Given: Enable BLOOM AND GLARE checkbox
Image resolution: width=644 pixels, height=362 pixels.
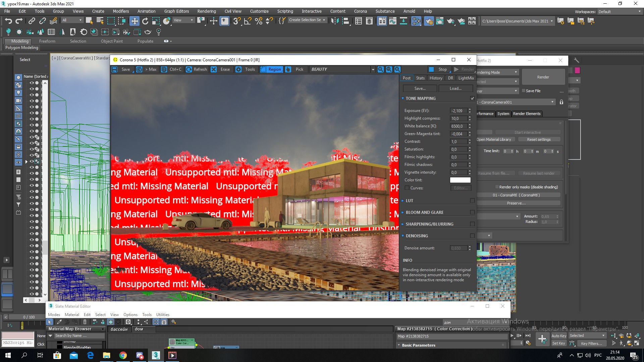Looking at the screenshot, I should point(472,213).
